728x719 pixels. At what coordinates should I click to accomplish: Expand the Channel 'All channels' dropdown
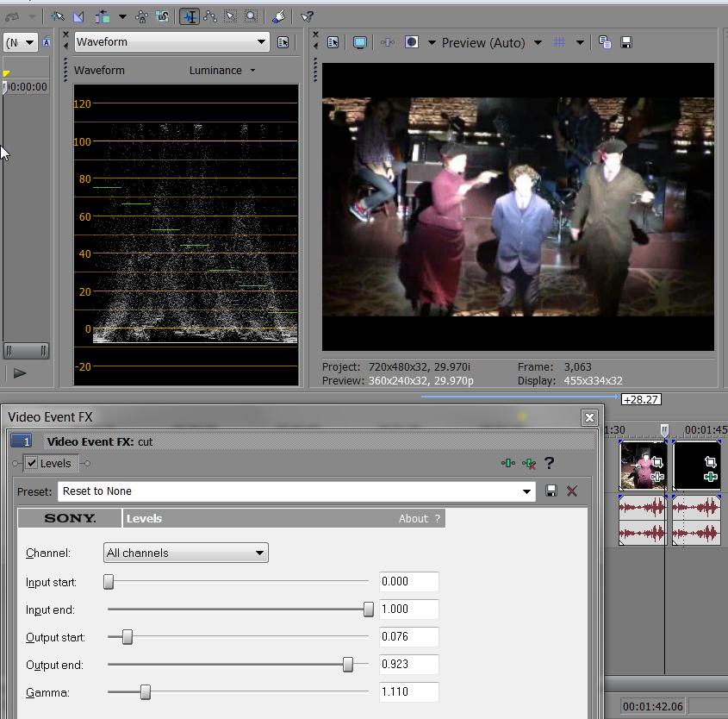tap(185, 553)
